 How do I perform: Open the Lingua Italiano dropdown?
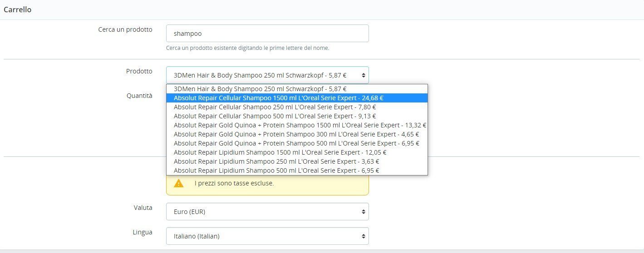[x=267, y=236]
